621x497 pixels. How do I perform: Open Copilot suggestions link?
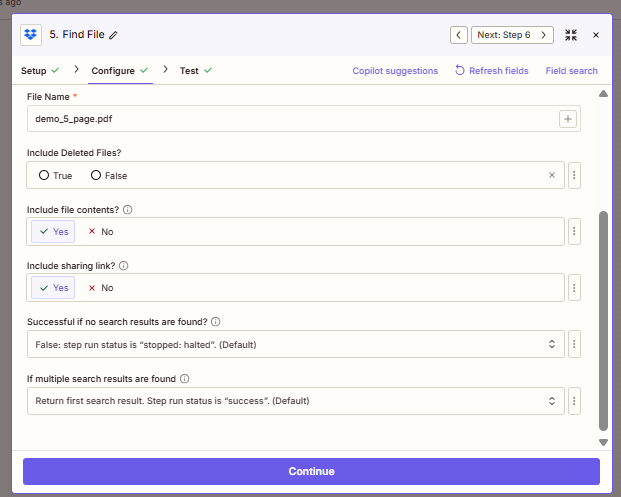click(x=395, y=71)
